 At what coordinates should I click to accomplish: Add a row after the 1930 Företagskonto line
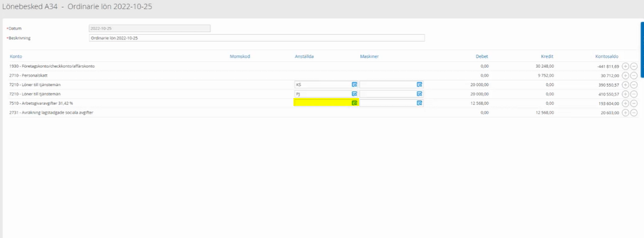pos(625,66)
